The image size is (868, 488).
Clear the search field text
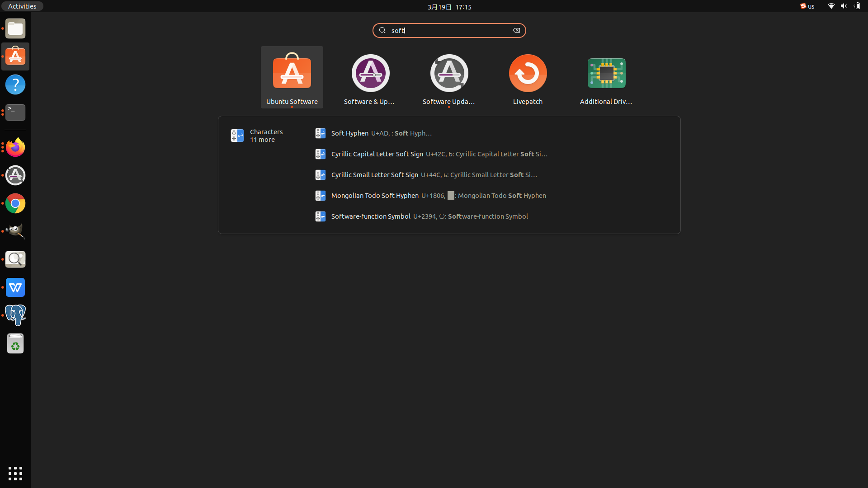(516, 30)
